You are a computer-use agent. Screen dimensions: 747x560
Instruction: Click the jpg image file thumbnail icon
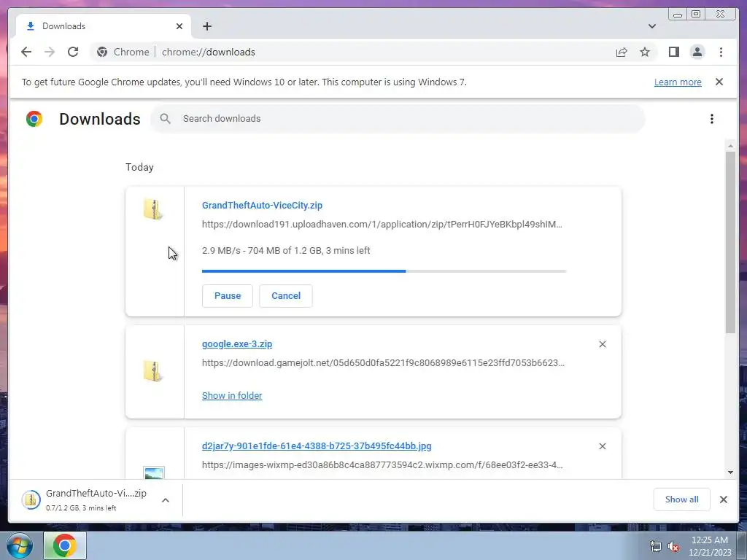pyautogui.click(x=154, y=472)
